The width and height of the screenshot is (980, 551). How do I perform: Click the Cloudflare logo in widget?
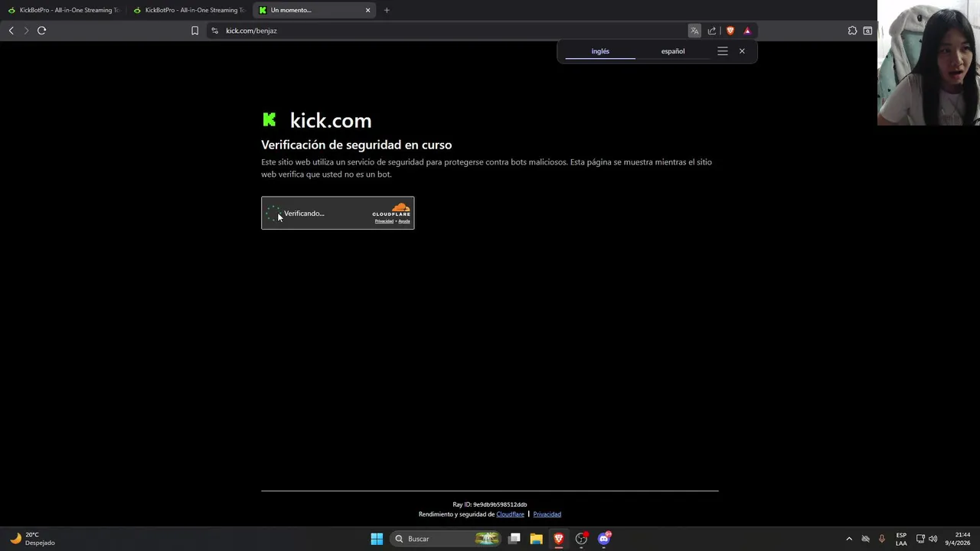pyautogui.click(x=391, y=210)
